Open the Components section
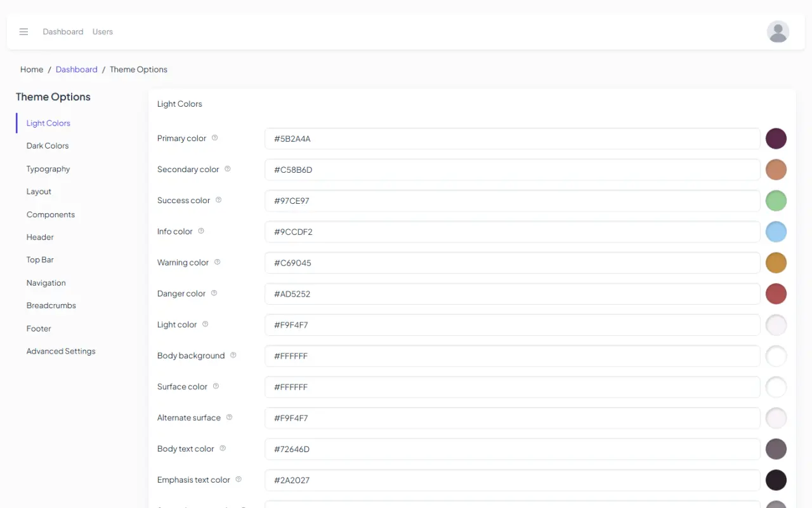Image resolution: width=812 pixels, height=508 pixels. 51,215
